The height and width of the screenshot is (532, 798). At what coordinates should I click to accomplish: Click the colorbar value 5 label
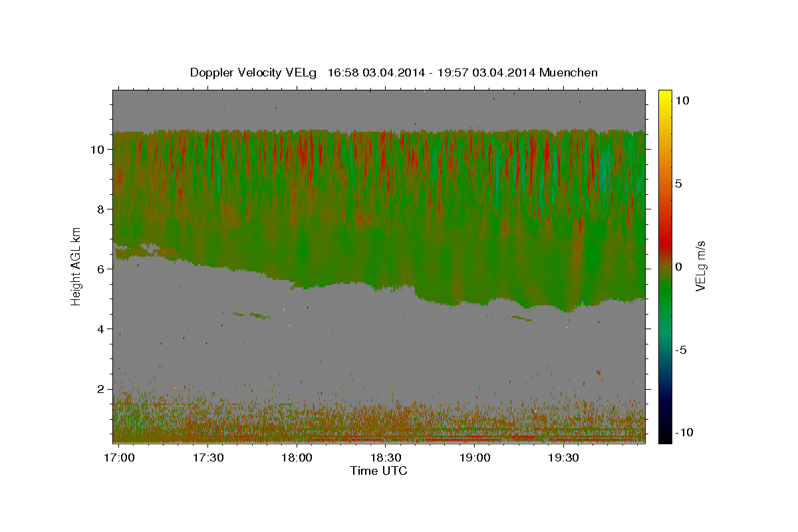679,184
